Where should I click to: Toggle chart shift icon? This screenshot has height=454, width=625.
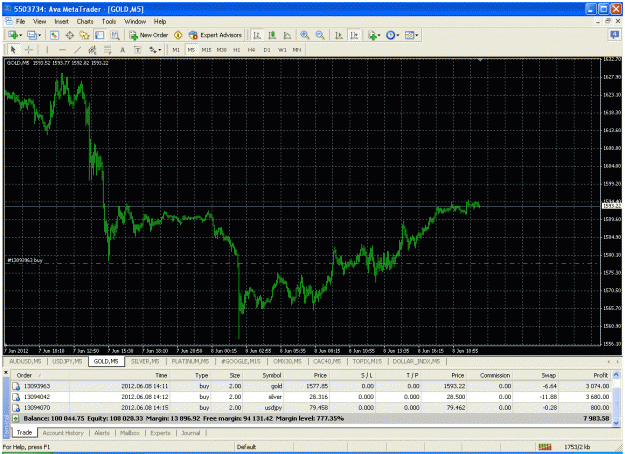(x=354, y=35)
